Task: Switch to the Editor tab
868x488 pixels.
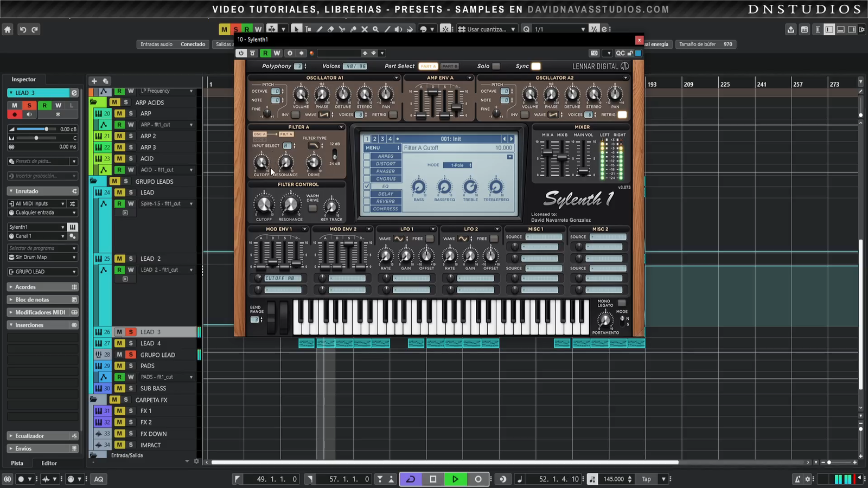Action: tap(49, 463)
